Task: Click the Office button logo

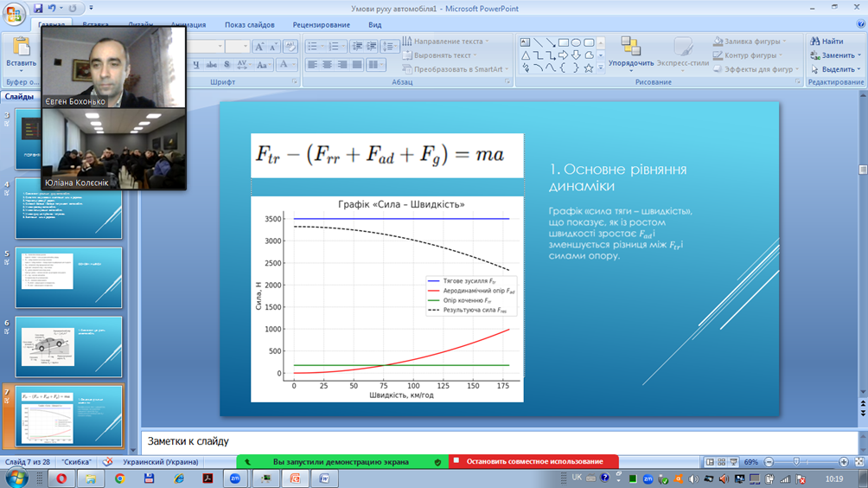Action: tap(15, 15)
